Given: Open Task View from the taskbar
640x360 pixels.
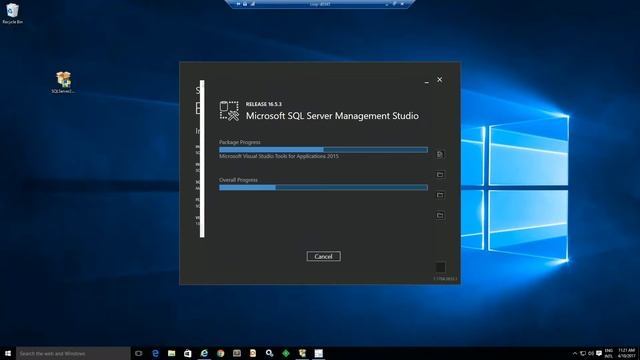Looking at the screenshot, I should click(138, 353).
